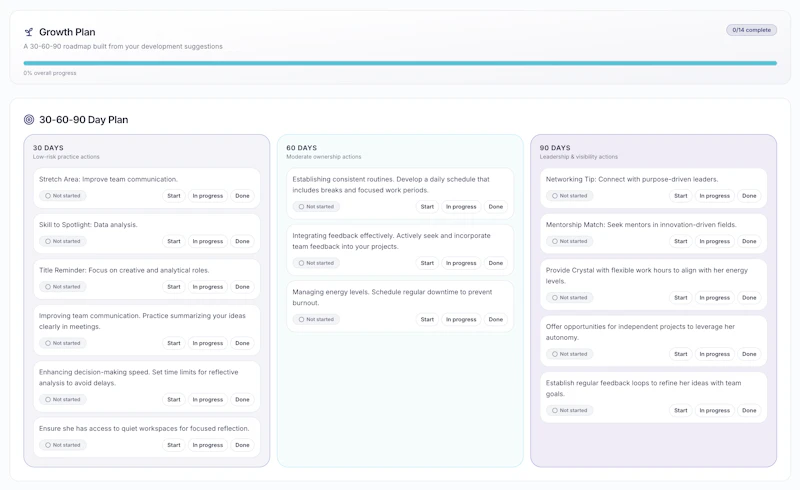Click the 0/14 complete badge
800x490 pixels.
(x=752, y=30)
